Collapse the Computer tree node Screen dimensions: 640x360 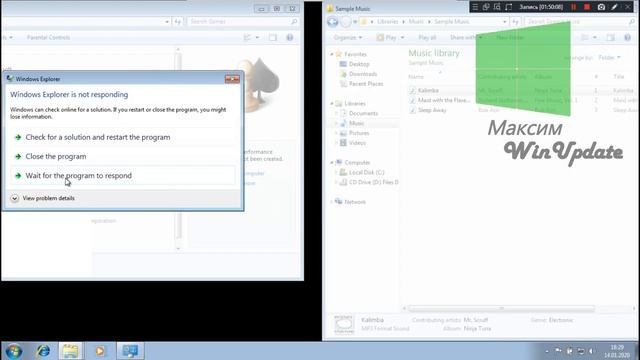coord(331,162)
